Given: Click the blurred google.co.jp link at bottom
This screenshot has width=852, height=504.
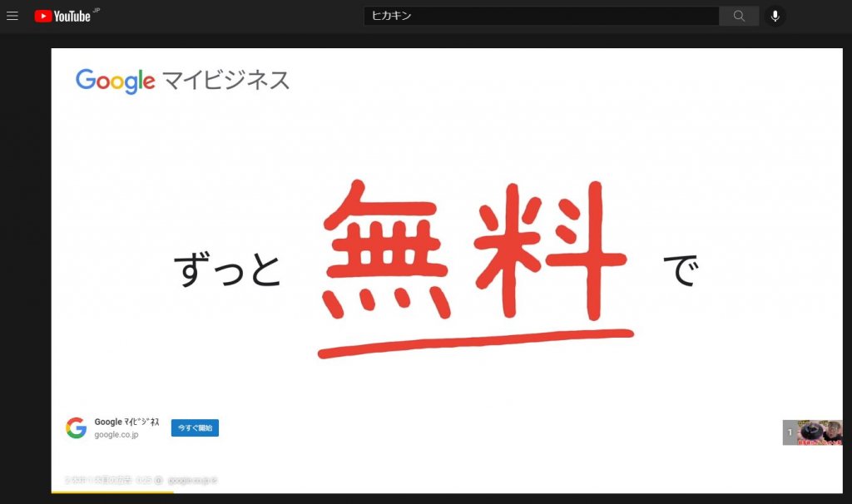Looking at the screenshot, I should [x=192, y=480].
